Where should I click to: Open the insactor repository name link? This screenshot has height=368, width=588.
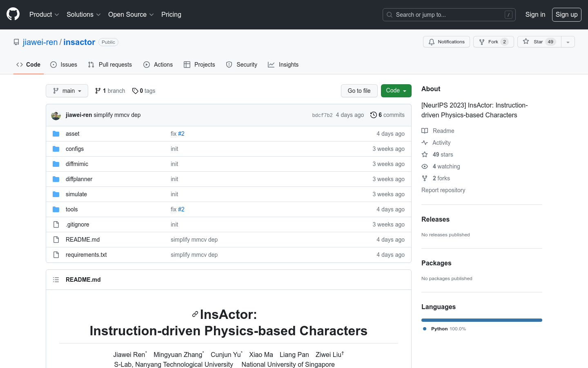click(x=79, y=42)
